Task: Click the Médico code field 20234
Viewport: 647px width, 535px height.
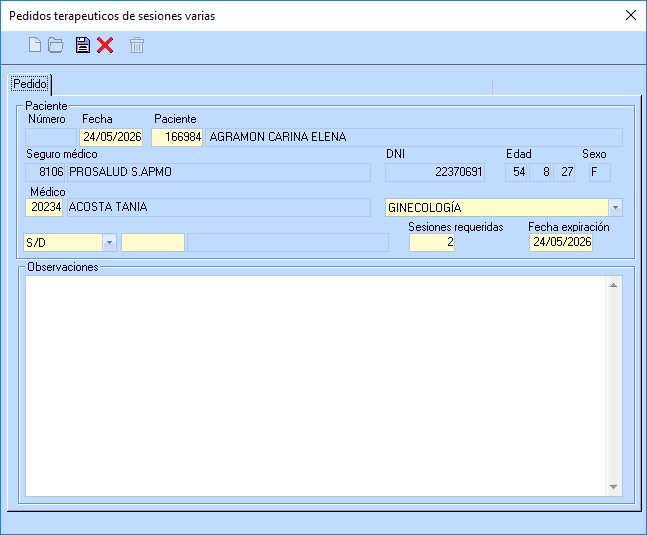Action: coord(44,207)
